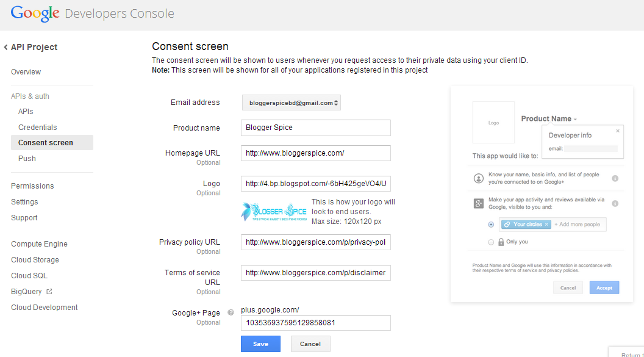Open BigQuery via its external link icon
This screenshot has width=644, height=357.
pyautogui.click(x=50, y=291)
